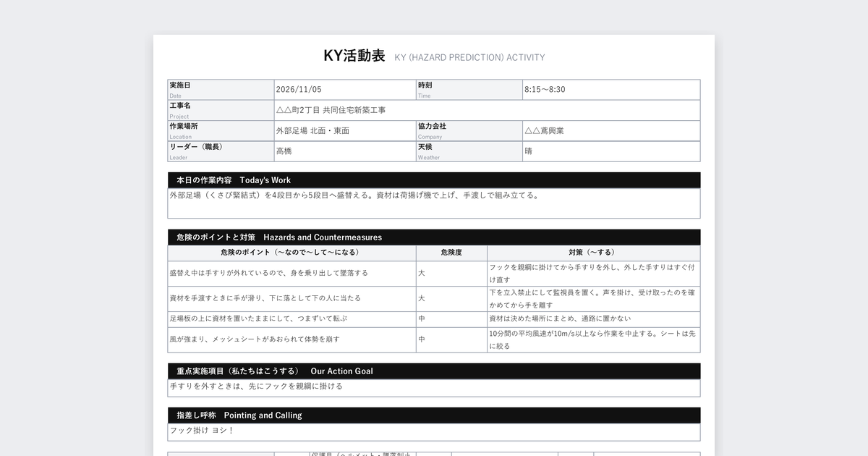Select project name △△町2丁目 共同住宅新築工事
This screenshot has width=868, height=456.
tap(331, 110)
